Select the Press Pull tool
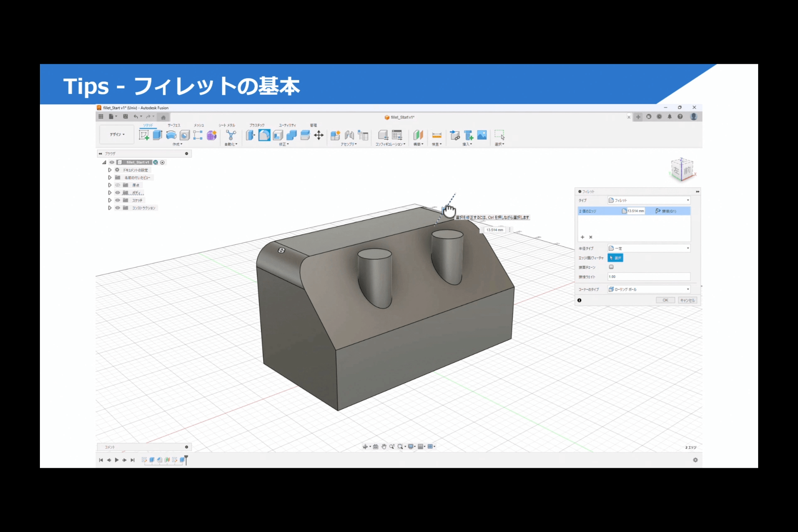798x532 pixels. click(x=250, y=135)
